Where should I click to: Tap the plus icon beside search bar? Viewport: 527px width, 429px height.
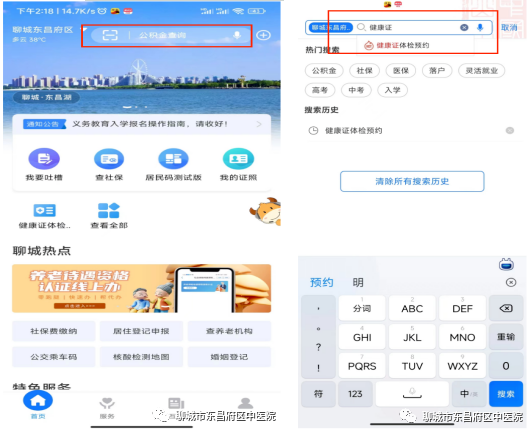pos(264,35)
